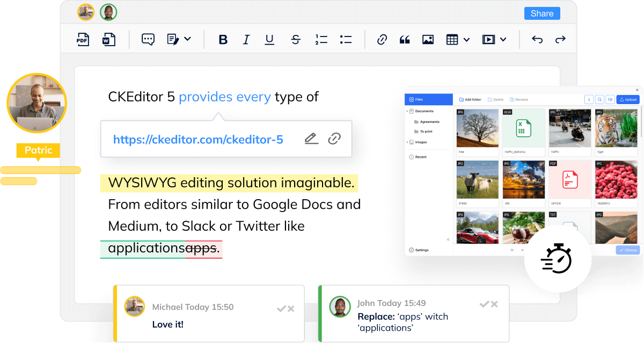Export the document to Word
Screen dimensions: 644x343
pyautogui.click(x=109, y=39)
